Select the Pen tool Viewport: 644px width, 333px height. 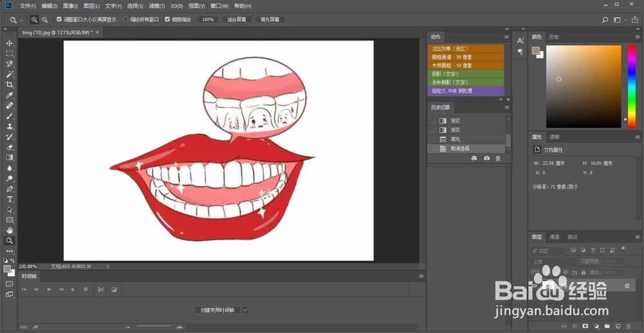tap(10, 189)
